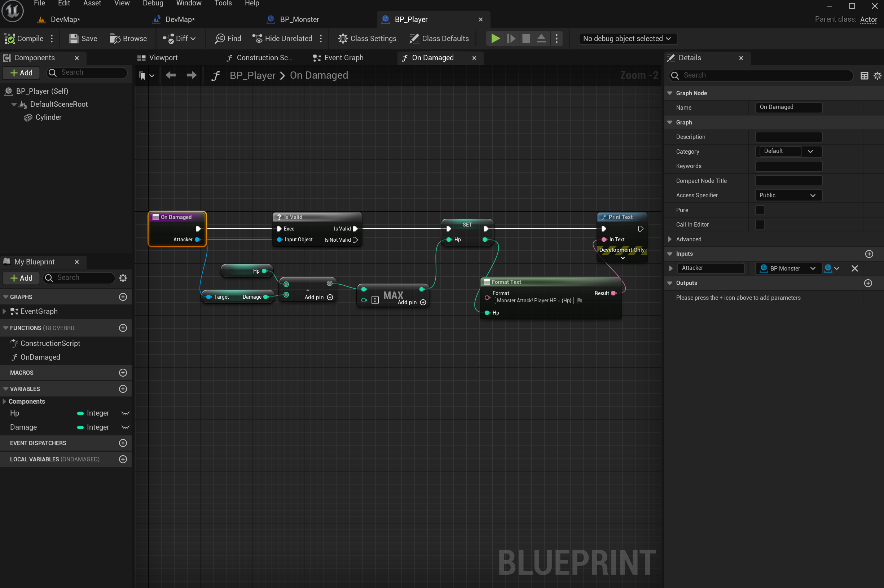Viewport: 884px width, 588px height.
Task: Stop the play session
Action: 526,39
